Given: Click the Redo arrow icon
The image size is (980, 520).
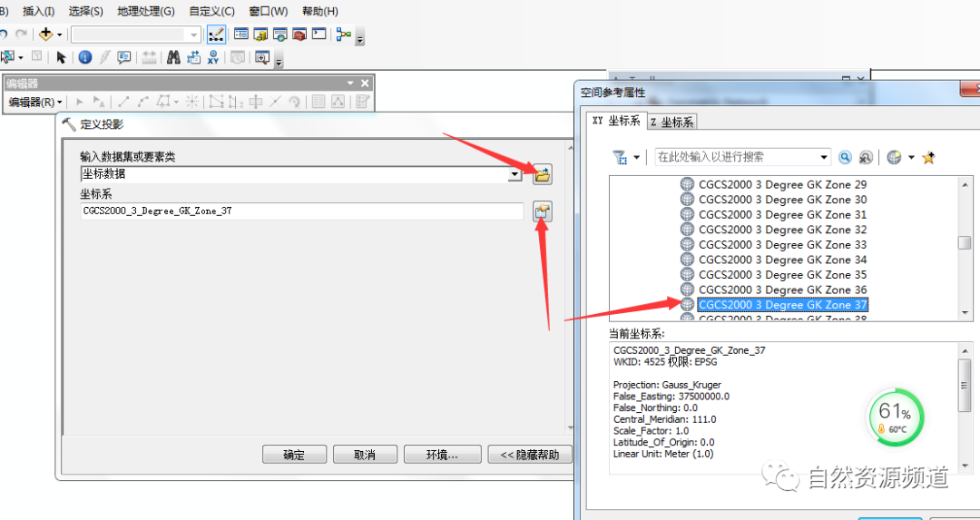Looking at the screenshot, I should pos(21,34).
